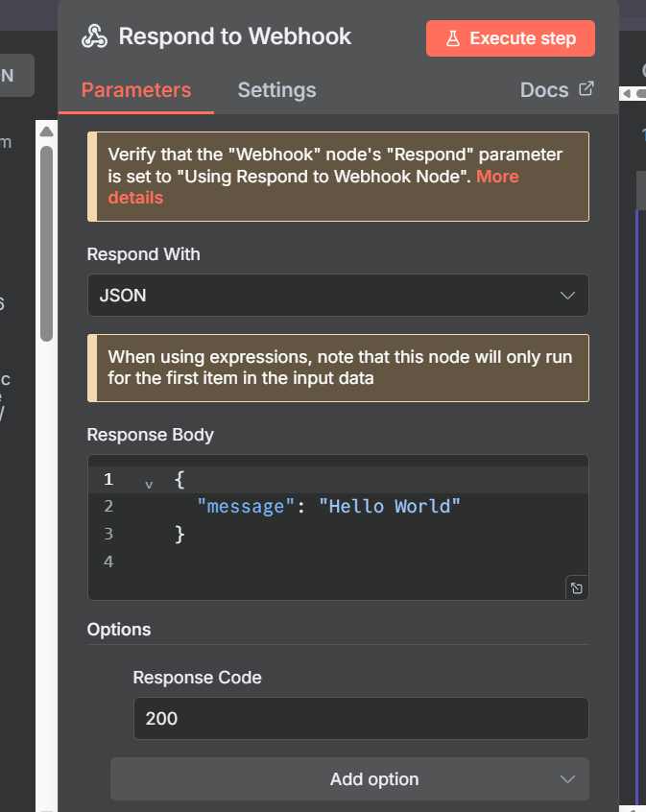Open the Docs link
Viewport: 646px width, 812px height.
click(544, 90)
